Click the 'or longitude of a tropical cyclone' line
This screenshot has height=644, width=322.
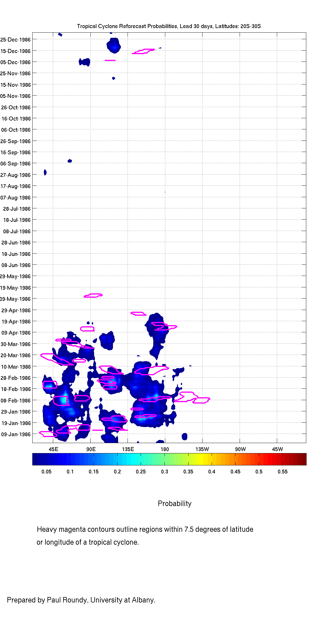[x=88, y=542]
